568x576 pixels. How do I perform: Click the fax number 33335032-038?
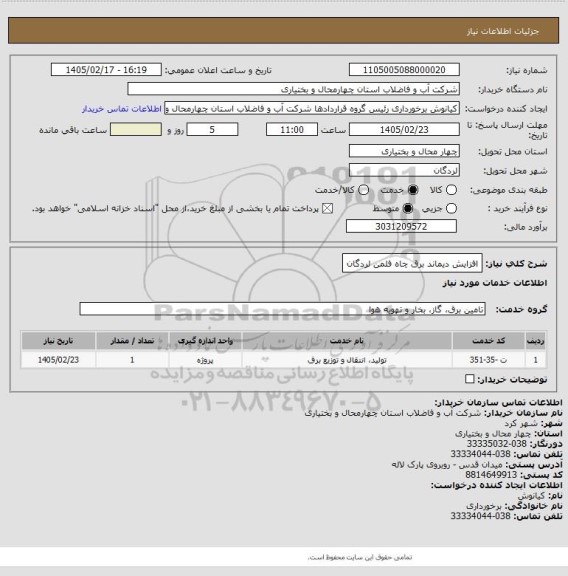pyautogui.click(x=496, y=444)
